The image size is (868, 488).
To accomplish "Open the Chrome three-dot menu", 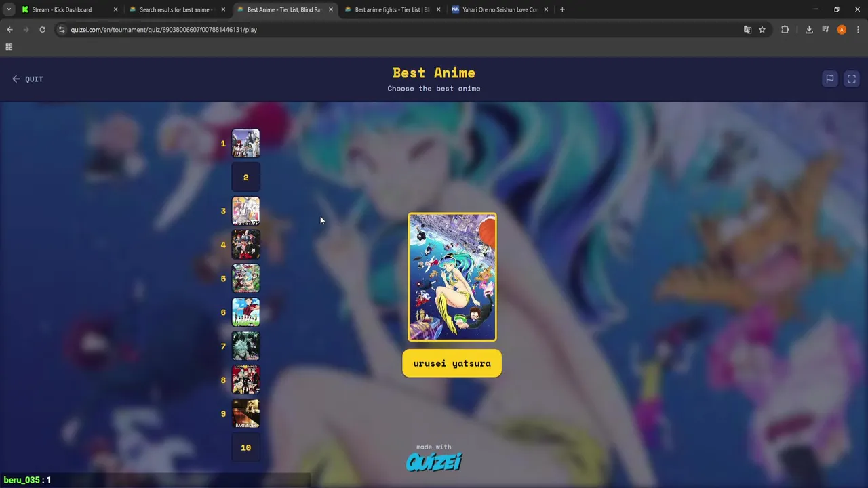I will click(858, 30).
